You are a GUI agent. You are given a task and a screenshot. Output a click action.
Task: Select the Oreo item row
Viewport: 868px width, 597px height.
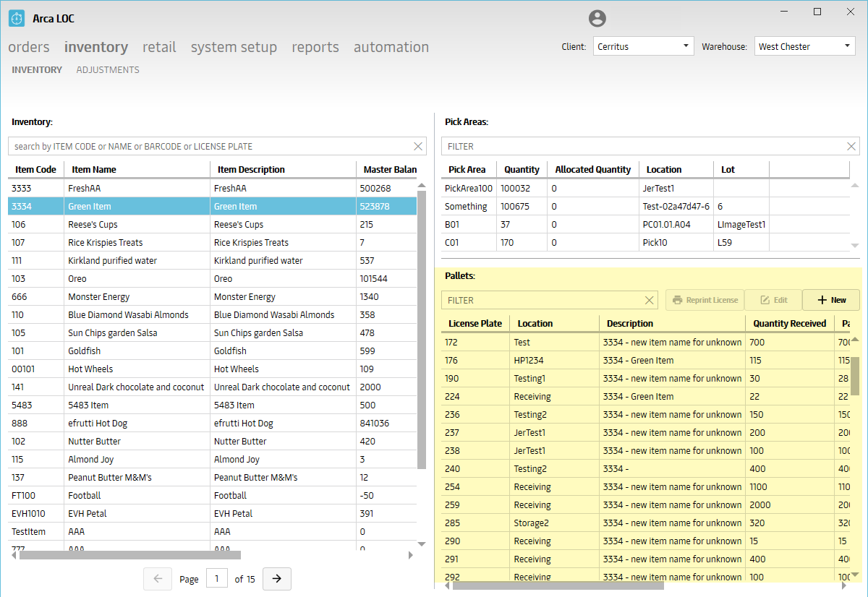[x=213, y=278]
